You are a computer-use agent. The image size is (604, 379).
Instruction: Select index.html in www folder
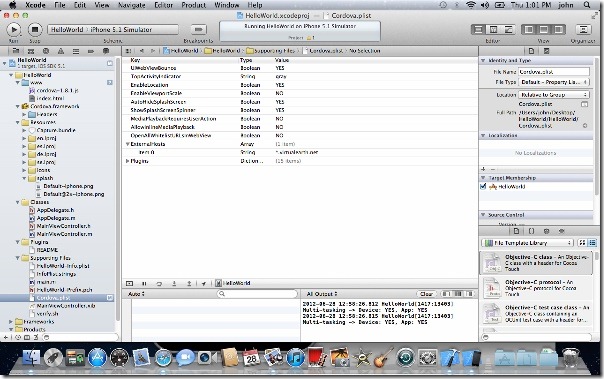(50, 99)
